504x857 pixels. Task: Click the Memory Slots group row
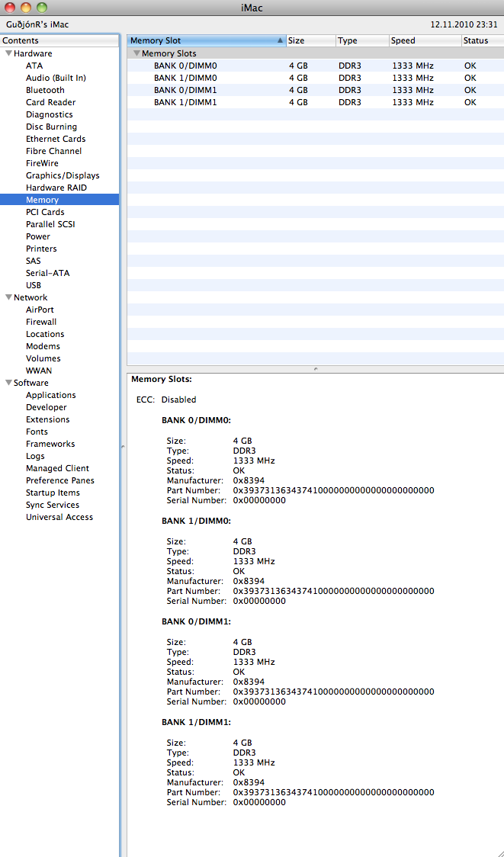(x=316, y=53)
